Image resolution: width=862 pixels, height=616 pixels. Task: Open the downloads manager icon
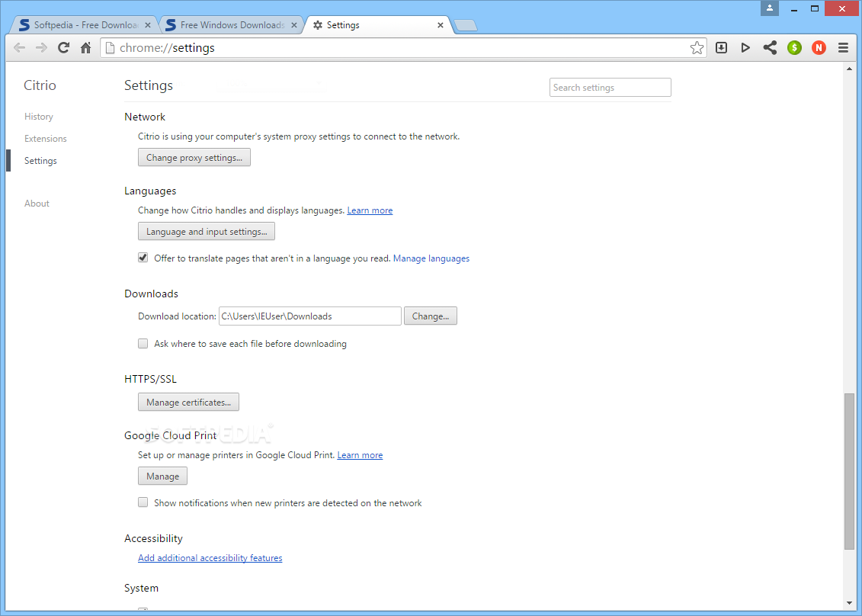(721, 48)
